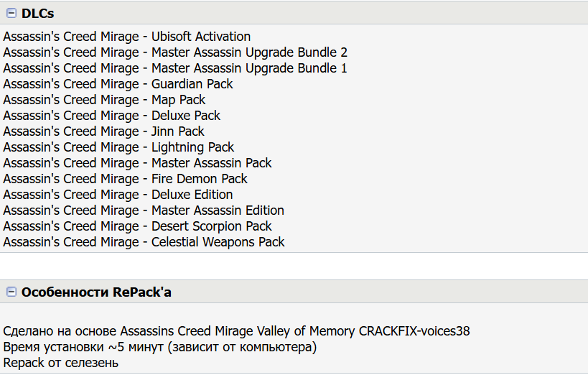Click the Deluxe Edition entry
The width and height of the screenshot is (588, 375).
coord(118,195)
